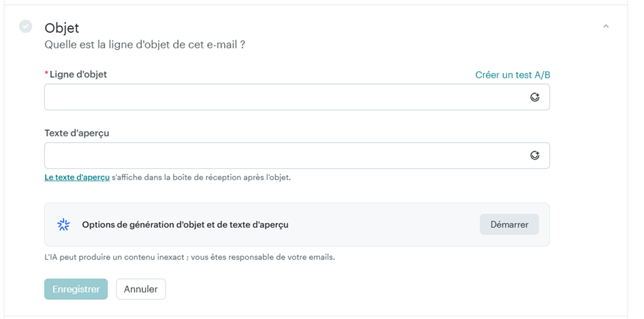Image resolution: width=644 pixels, height=319 pixels.
Task: Follow the "Le texte d'aperçu" help link
Action: click(x=77, y=177)
